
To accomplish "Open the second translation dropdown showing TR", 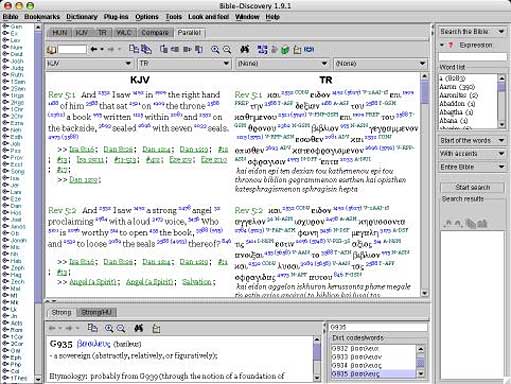I will 184,63.
